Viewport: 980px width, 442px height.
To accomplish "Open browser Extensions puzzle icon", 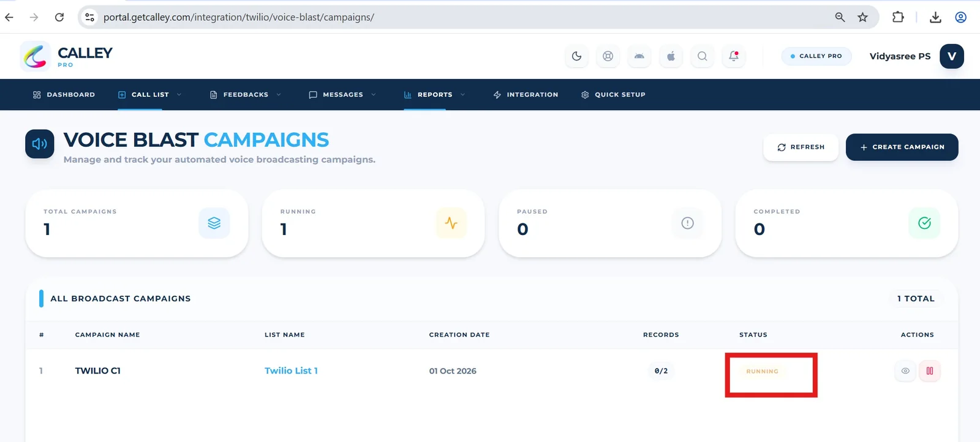I will 898,17.
